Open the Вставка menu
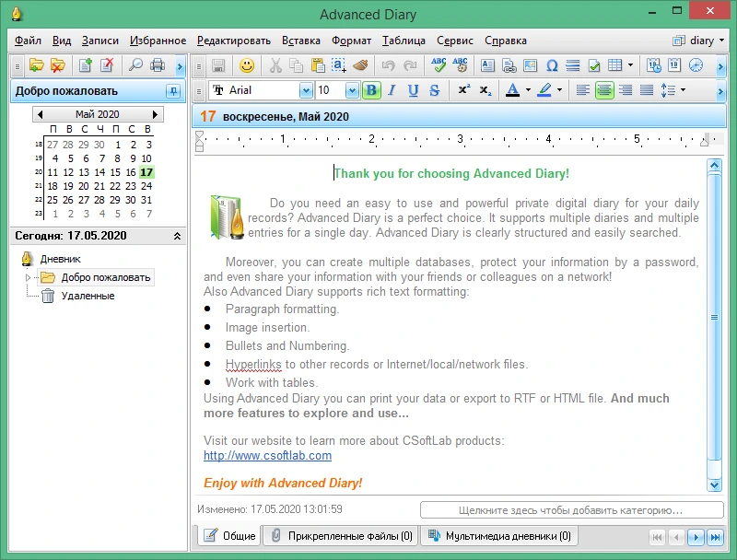Viewport: 737px width, 560px height. pos(301,41)
